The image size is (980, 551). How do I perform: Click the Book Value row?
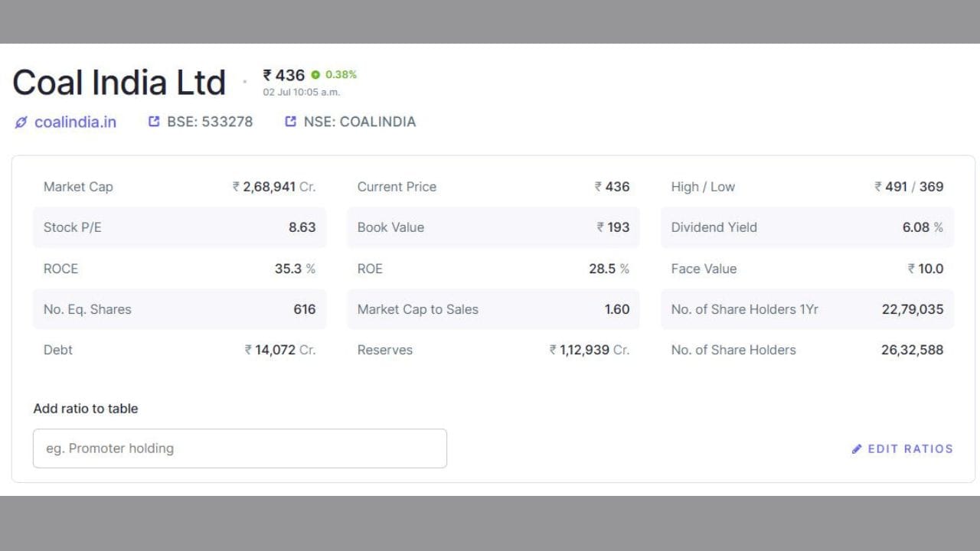click(x=493, y=227)
